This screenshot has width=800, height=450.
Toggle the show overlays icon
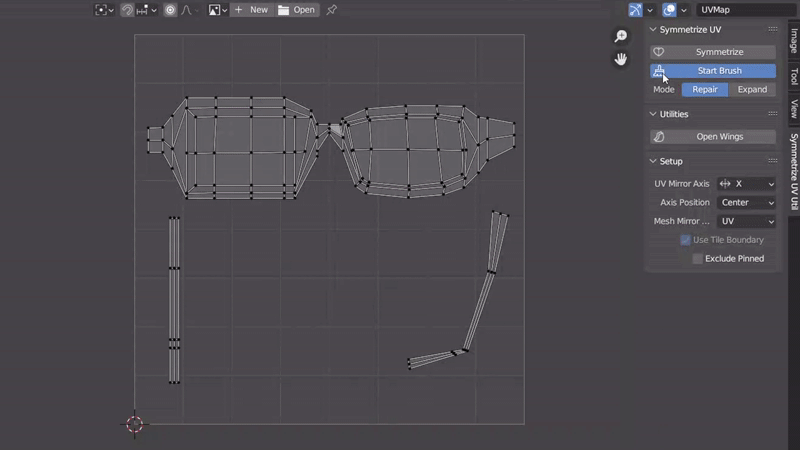[x=669, y=10]
